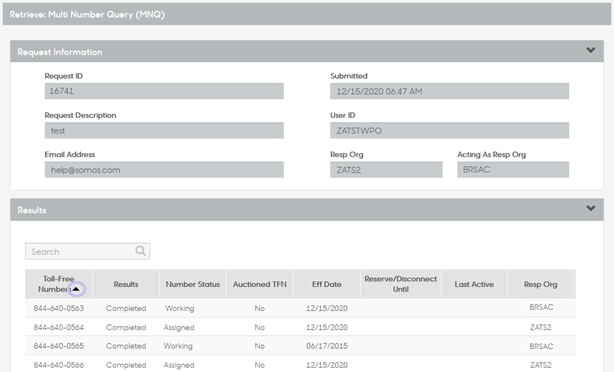
Task: Click Working status for 844-640-0563
Action: coord(179,308)
